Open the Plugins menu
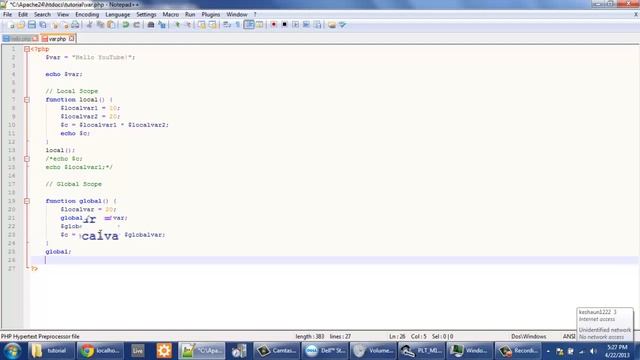 pyautogui.click(x=211, y=14)
